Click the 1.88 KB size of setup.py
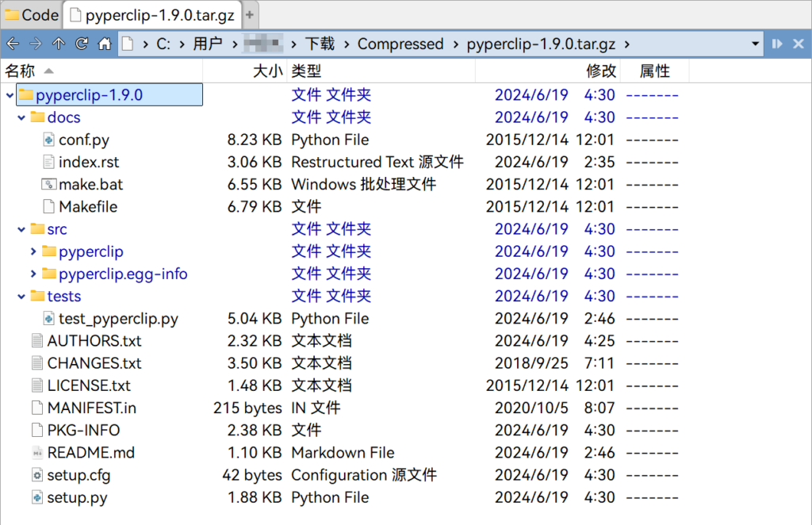The image size is (812, 525). [255, 497]
